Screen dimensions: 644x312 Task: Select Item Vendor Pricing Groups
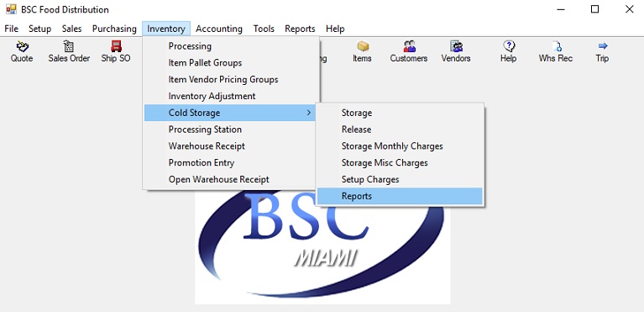coord(230,79)
